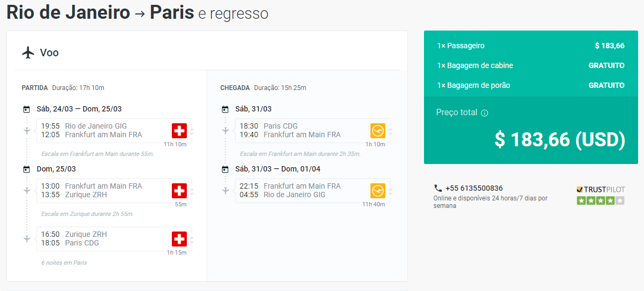Click the 1× Bagagem de porão row

(x=531, y=85)
